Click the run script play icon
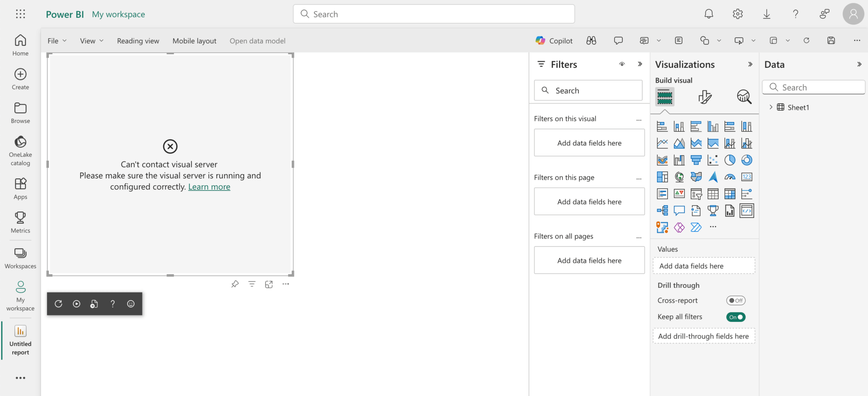Viewport: 868px width, 396px height. coord(76,304)
